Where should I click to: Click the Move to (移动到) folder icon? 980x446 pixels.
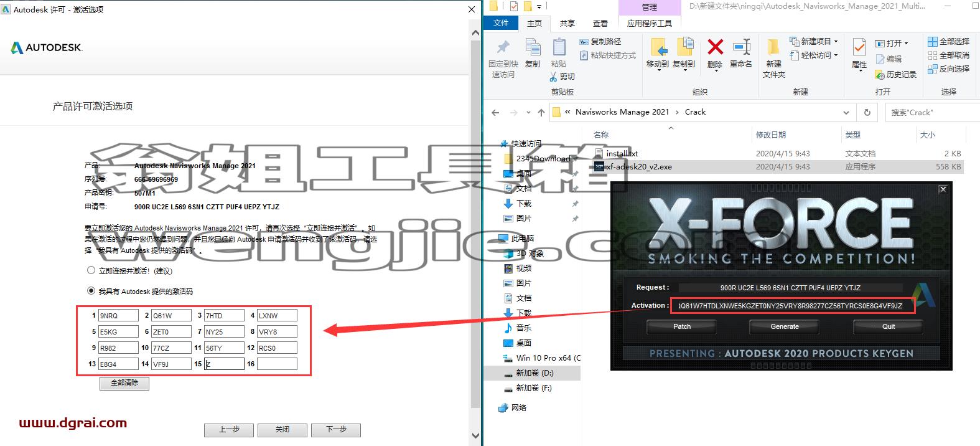(658, 47)
